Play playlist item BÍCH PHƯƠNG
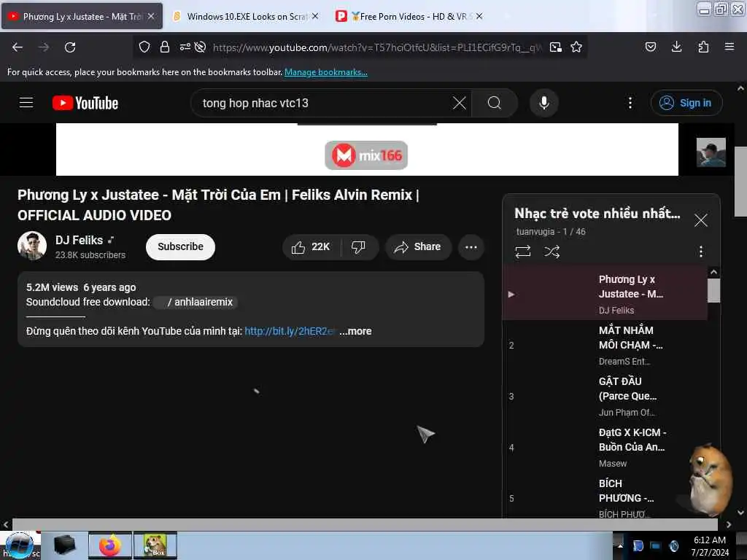The height and width of the screenshot is (560, 747). pos(605,497)
